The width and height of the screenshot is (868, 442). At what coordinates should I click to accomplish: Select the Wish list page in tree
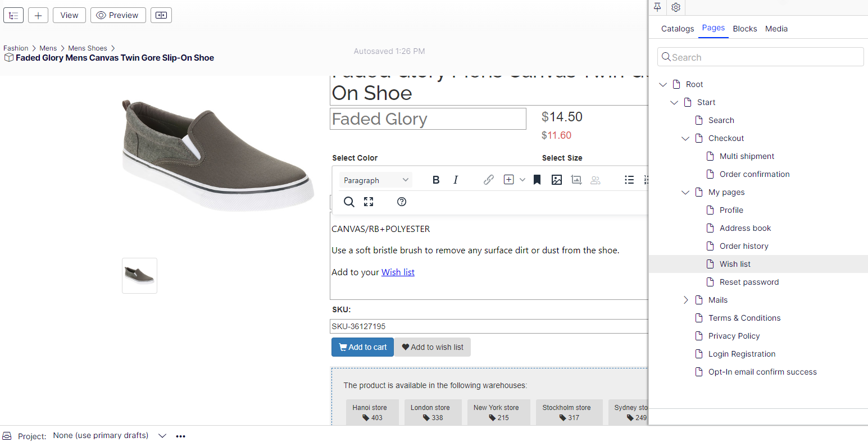point(735,264)
